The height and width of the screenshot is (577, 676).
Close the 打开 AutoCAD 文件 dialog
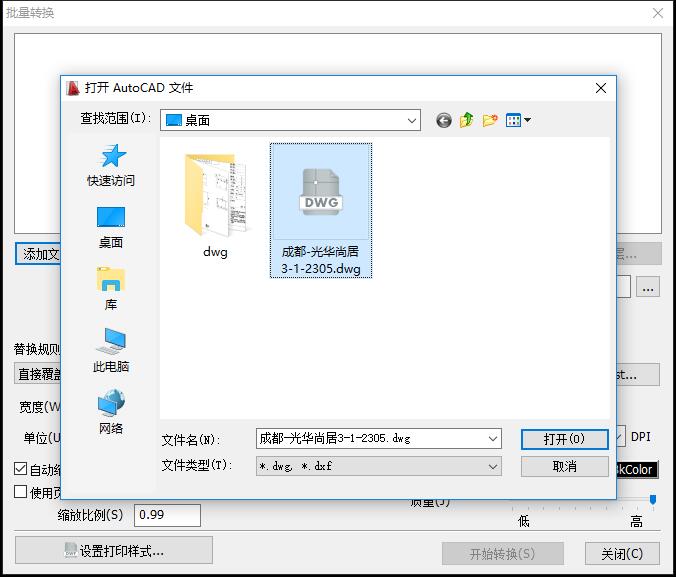(x=601, y=88)
